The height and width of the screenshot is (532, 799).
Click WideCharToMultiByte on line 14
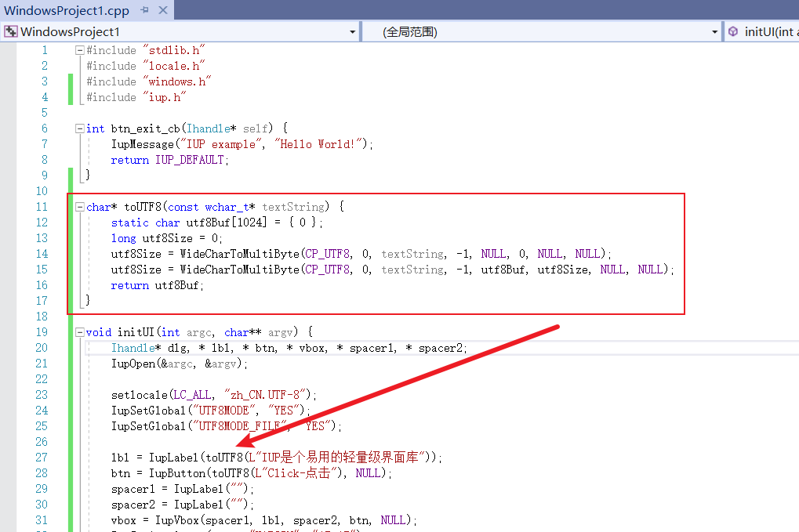239,254
